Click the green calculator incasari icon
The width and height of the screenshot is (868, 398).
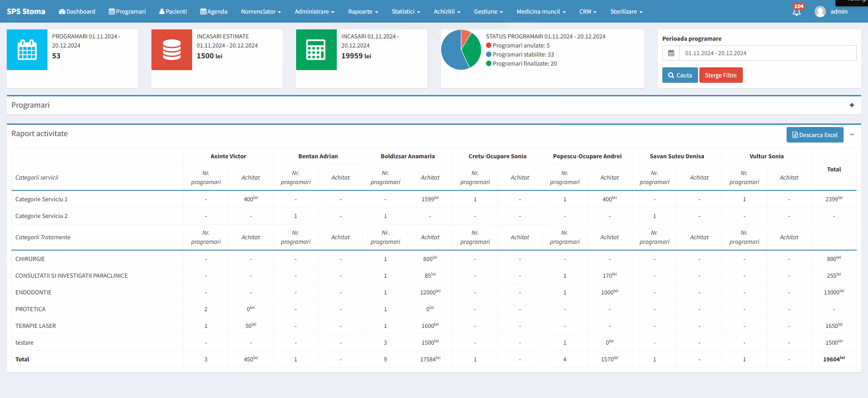tap(316, 50)
